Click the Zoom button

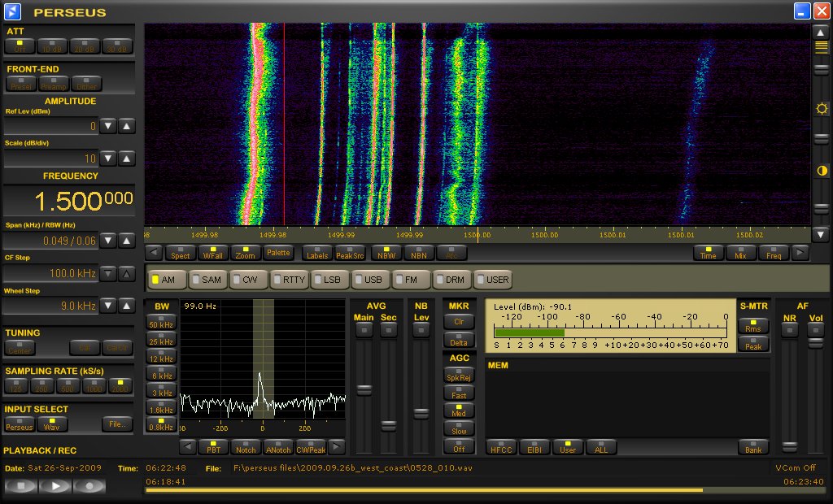245,253
